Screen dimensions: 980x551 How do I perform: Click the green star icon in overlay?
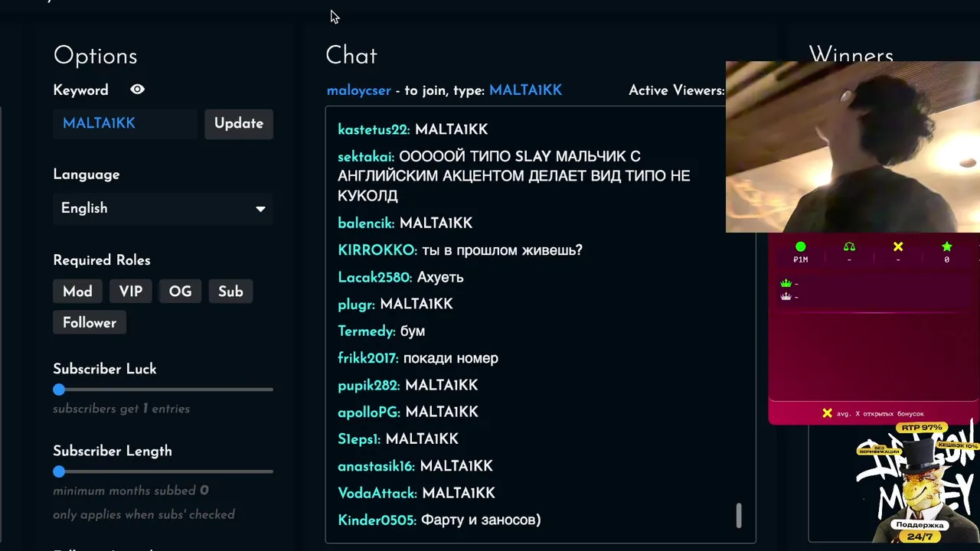pos(947,246)
